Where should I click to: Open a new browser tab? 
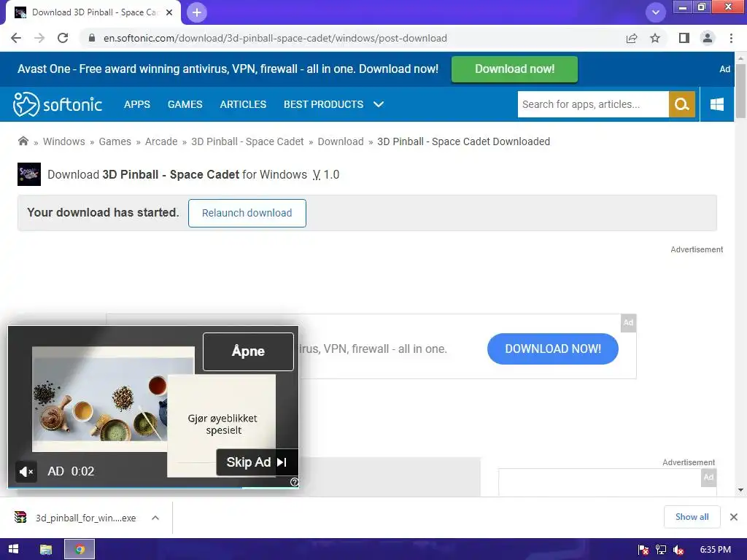[197, 12]
